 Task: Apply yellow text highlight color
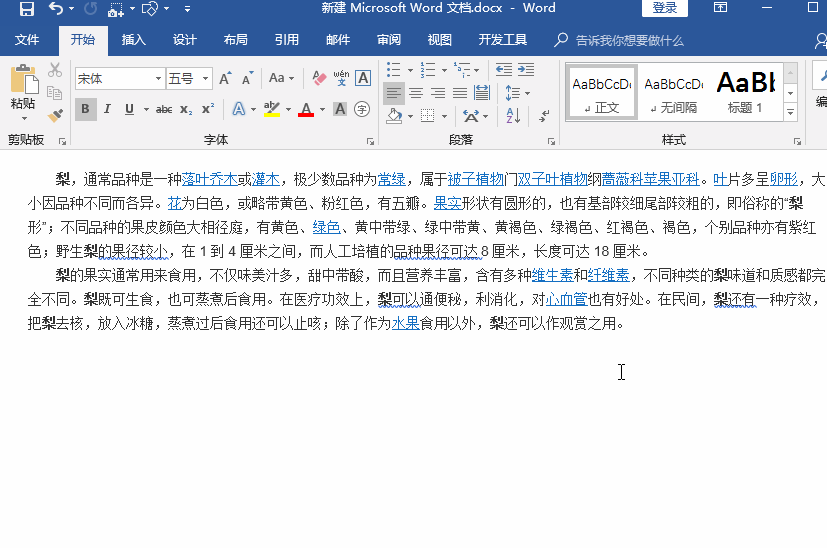click(x=272, y=109)
